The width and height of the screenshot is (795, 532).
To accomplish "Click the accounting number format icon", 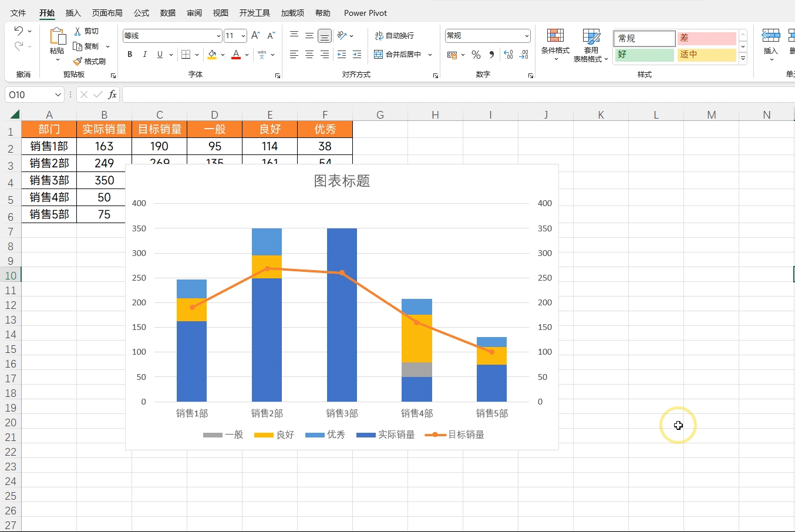I will pos(452,55).
